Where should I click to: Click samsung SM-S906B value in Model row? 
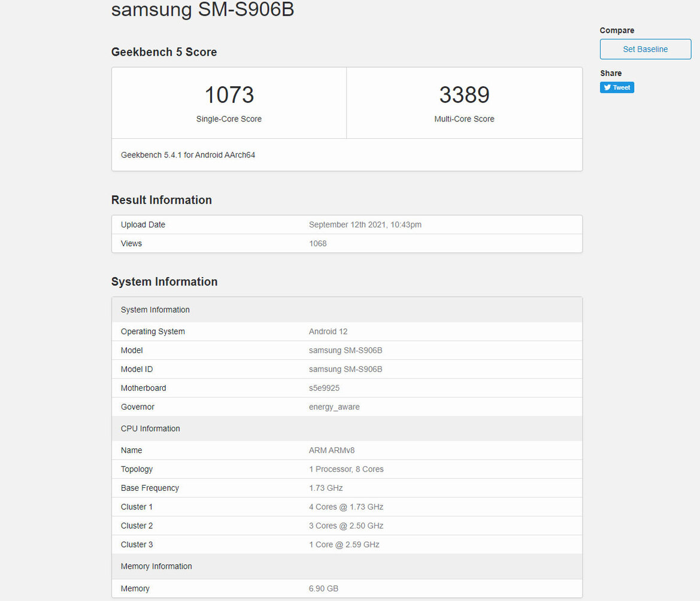tap(346, 350)
